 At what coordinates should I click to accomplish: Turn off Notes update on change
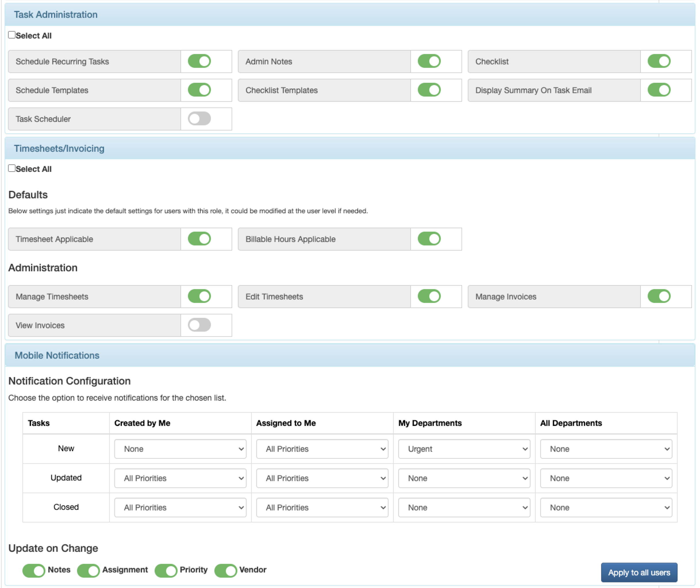[34, 570]
